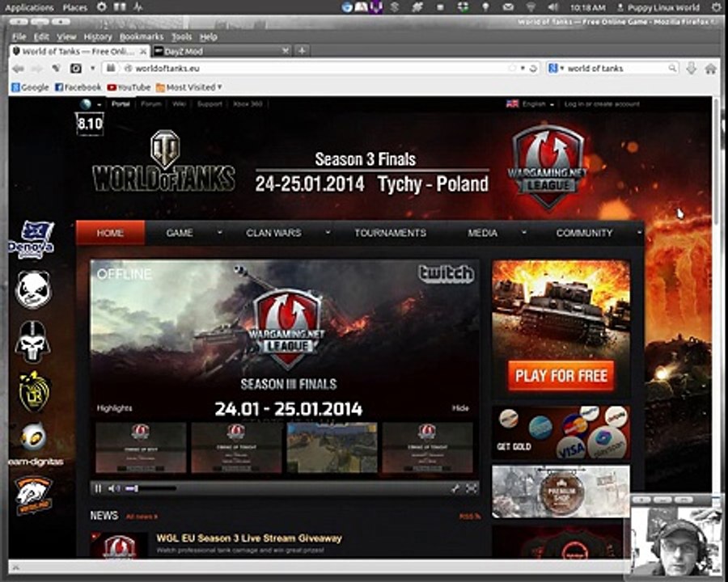Open the History menu
This screenshot has width=728, height=582.
tap(98, 36)
